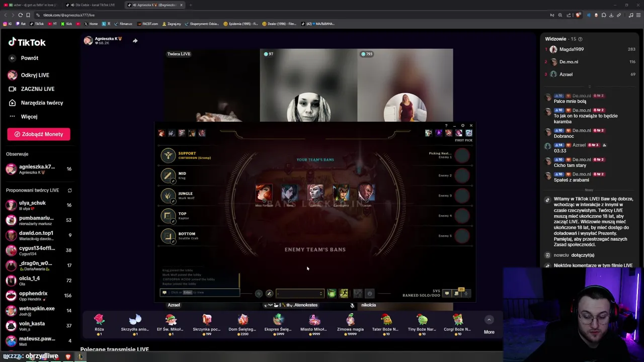The height and width of the screenshot is (362, 644).
Task: Open Odkryj LIVE in the sidebar
Action: [x=35, y=75]
